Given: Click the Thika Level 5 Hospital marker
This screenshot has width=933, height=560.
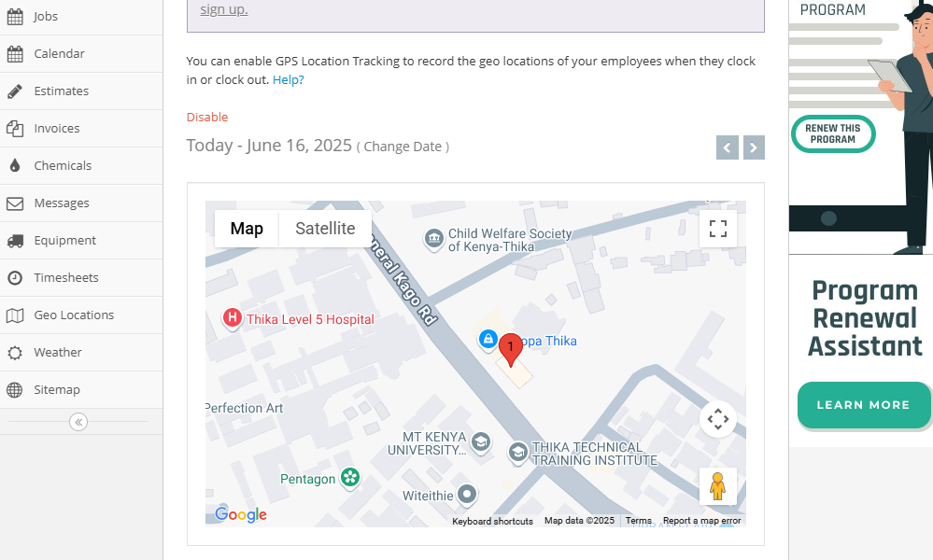Looking at the screenshot, I should (232, 318).
